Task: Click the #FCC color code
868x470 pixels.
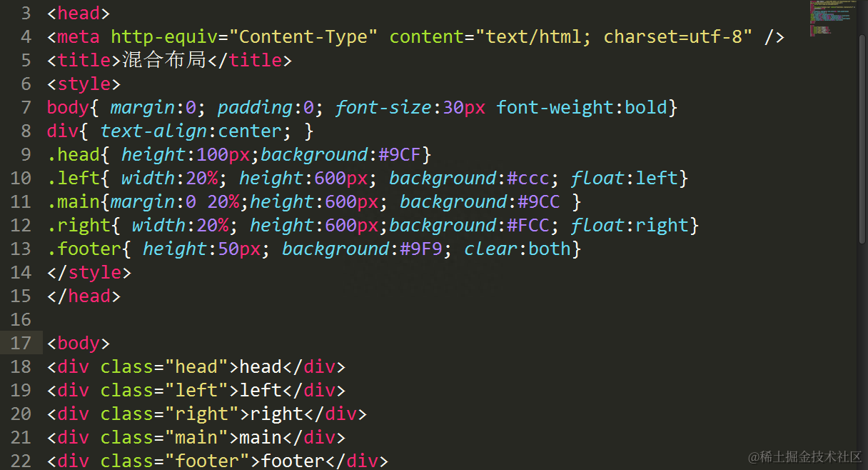Action: click(528, 225)
